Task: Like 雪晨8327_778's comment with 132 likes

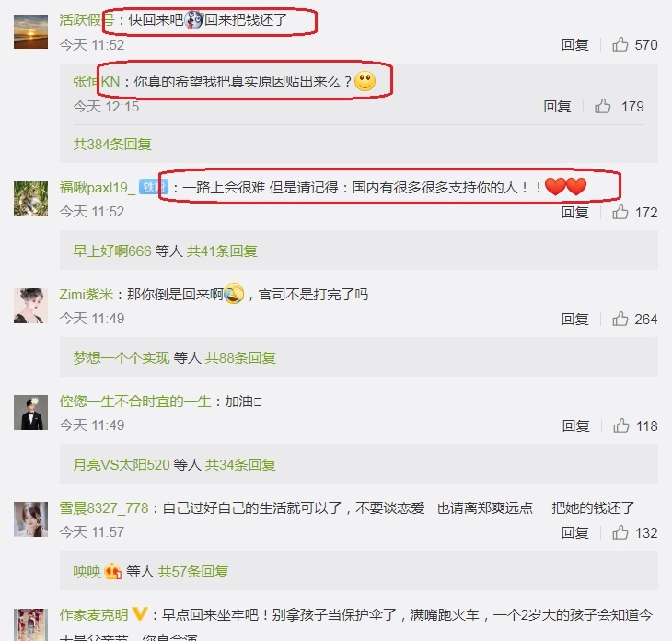Action: click(x=620, y=532)
